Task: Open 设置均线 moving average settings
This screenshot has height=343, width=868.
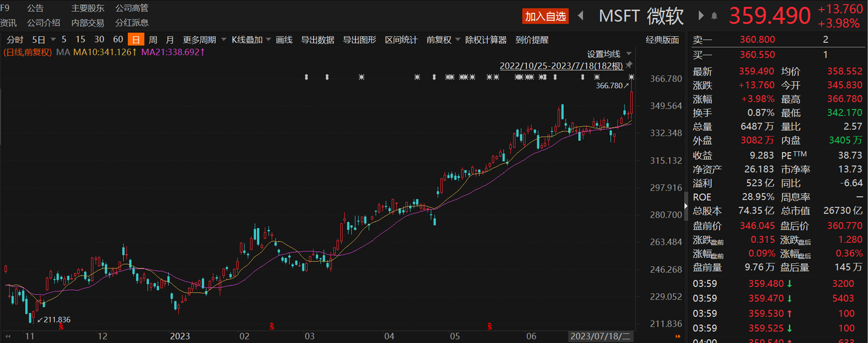Action: (609, 54)
